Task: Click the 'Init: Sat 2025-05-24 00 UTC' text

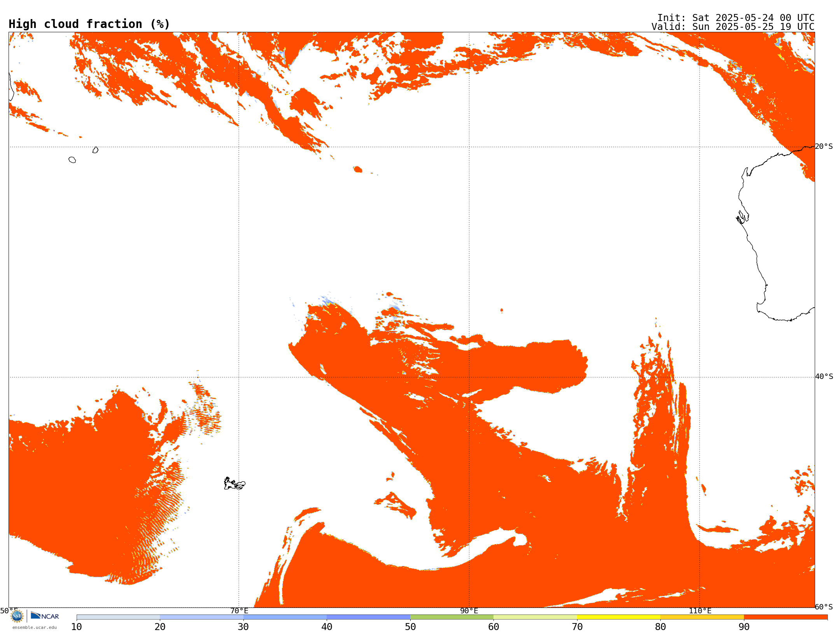Action: pyautogui.click(x=736, y=18)
